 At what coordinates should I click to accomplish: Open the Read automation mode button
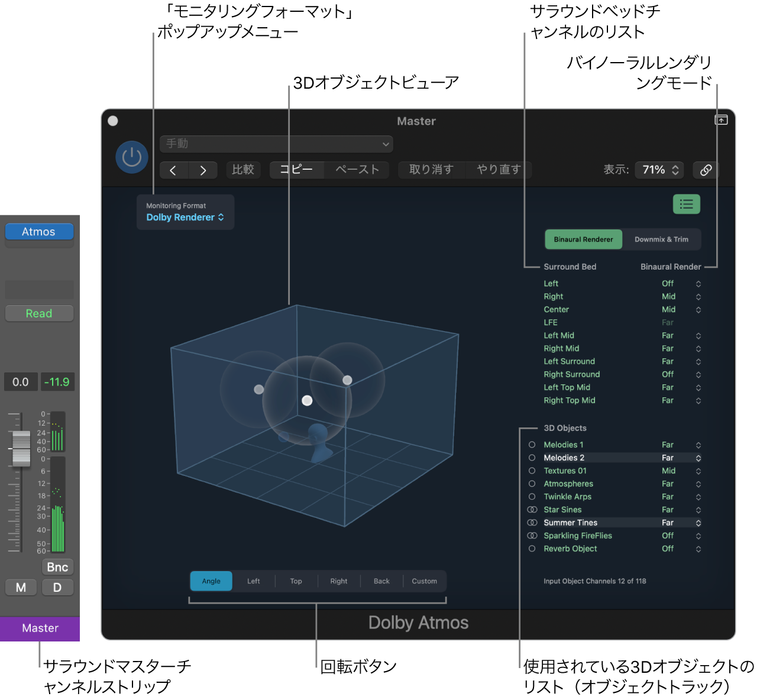39,313
